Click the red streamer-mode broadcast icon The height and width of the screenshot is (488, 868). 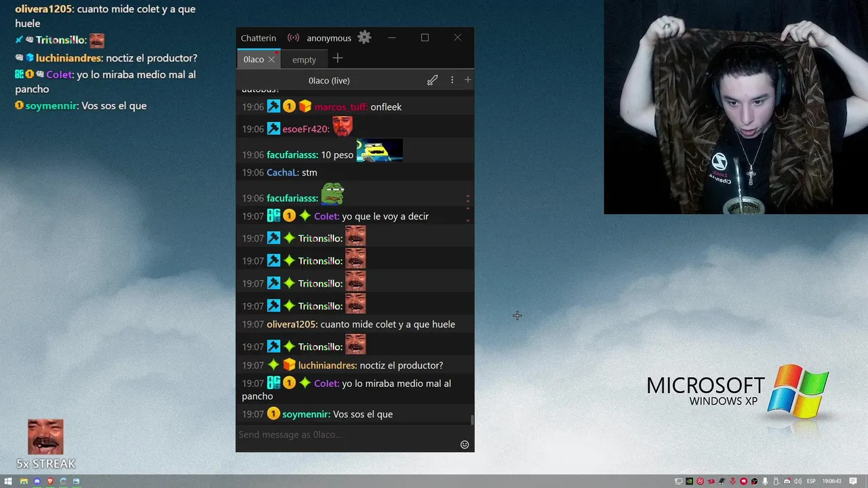[293, 38]
